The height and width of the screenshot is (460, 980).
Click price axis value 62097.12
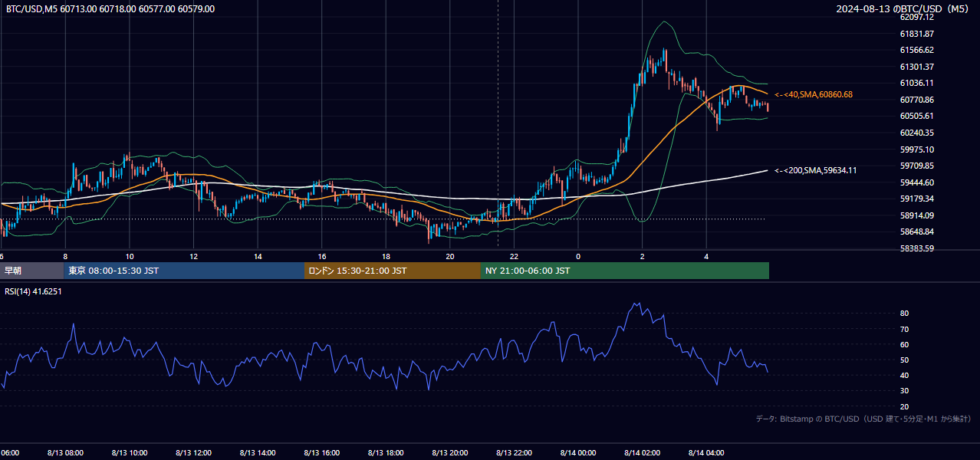coord(917,17)
